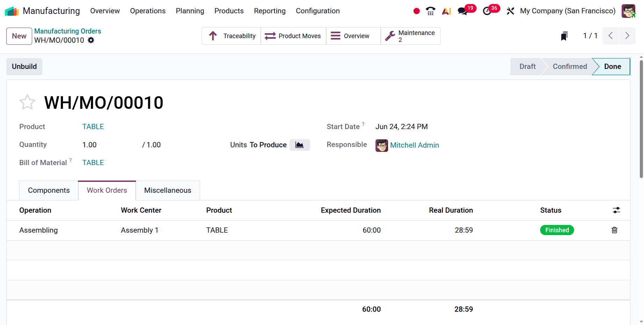Sort by Operation column header

click(35, 210)
